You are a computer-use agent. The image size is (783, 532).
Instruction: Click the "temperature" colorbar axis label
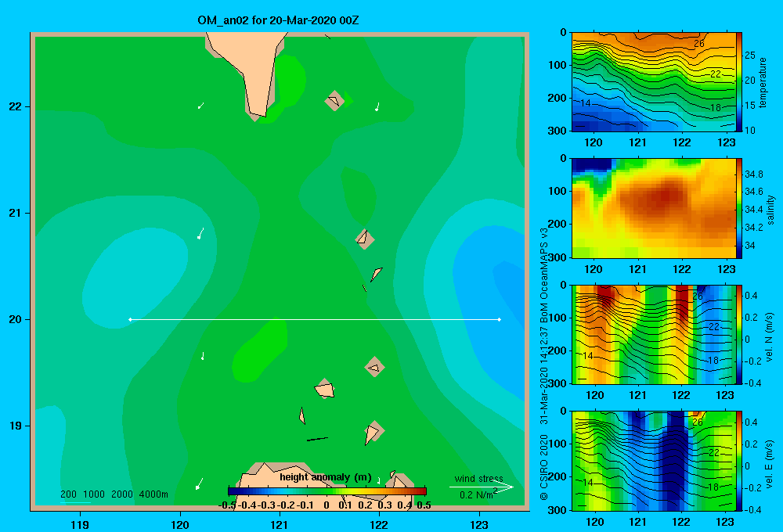(x=763, y=83)
